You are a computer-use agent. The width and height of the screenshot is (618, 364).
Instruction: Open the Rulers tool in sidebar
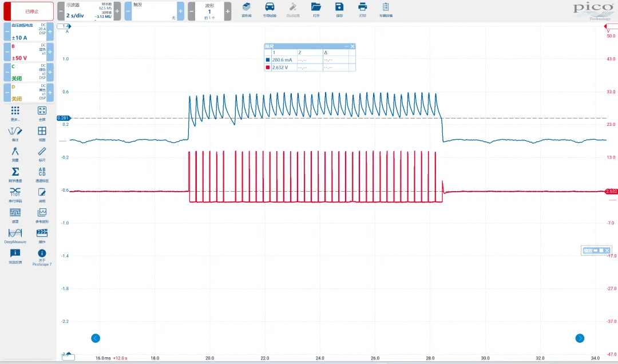[x=42, y=152]
